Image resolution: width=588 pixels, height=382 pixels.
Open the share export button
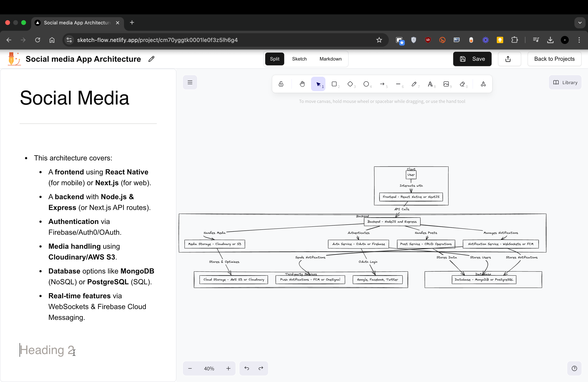509,59
